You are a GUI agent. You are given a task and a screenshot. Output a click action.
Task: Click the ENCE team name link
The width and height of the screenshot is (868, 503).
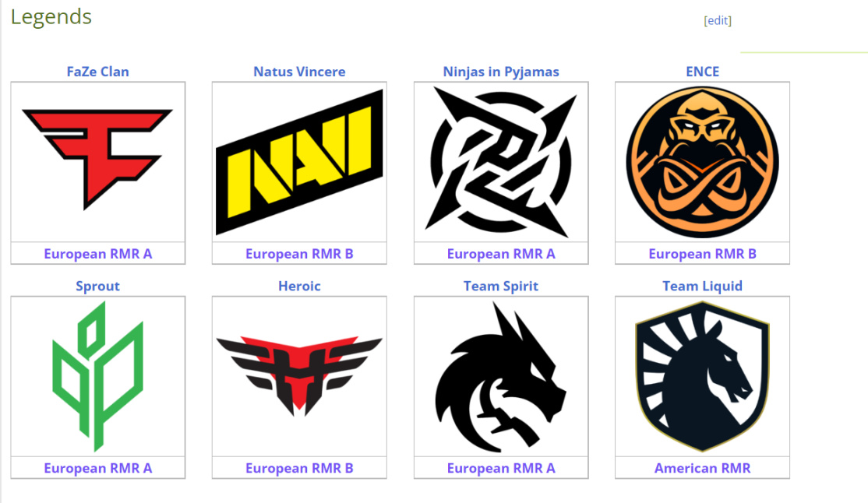coord(703,72)
